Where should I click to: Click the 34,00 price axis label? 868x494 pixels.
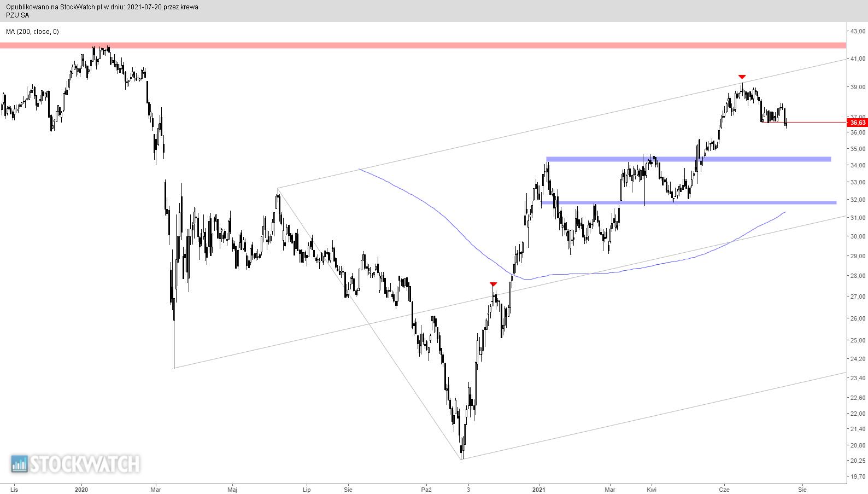858,166
